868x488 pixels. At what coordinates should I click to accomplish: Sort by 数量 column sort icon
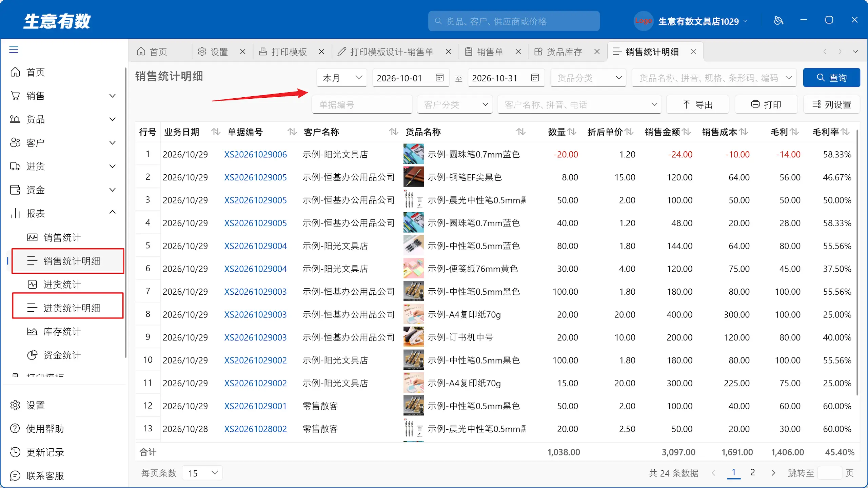pyautogui.click(x=572, y=132)
